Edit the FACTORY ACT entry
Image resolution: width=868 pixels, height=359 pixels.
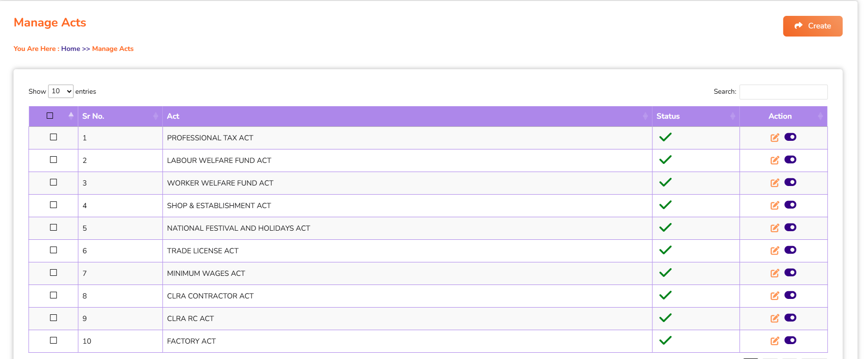tap(774, 341)
